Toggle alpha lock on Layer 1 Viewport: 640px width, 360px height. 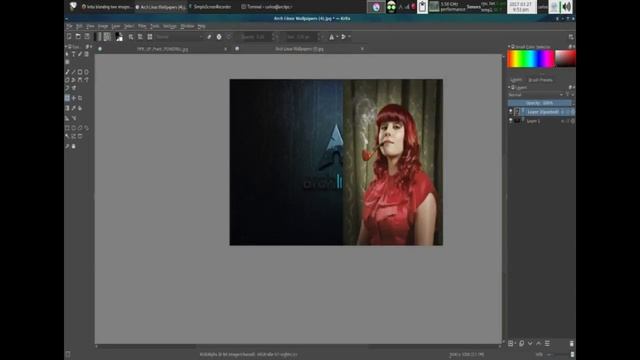coord(573,121)
